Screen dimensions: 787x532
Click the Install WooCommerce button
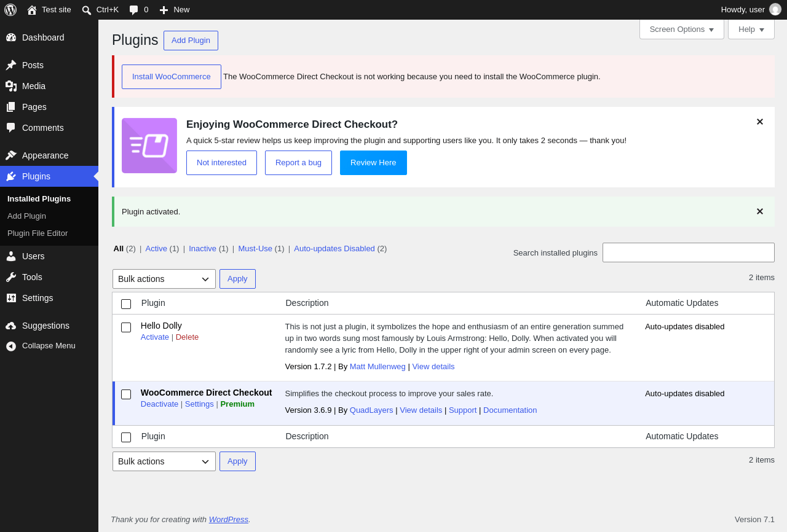(x=172, y=77)
